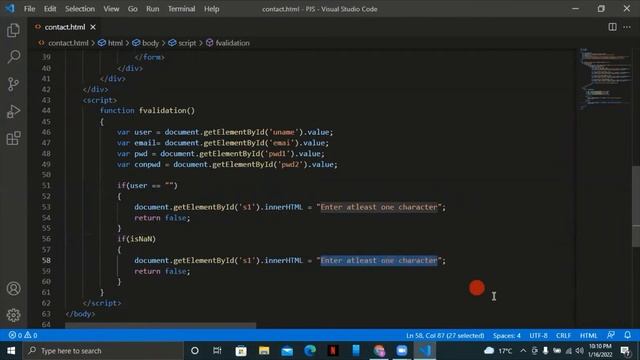Change file encoding UTF-8
This screenshot has width=640, height=360.
[538, 335]
